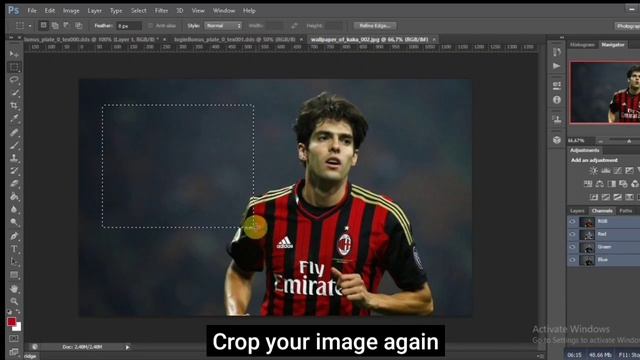This screenshot has height=360, width=640.
Task: Switch to the Layers tab
Action: (577, 211)
